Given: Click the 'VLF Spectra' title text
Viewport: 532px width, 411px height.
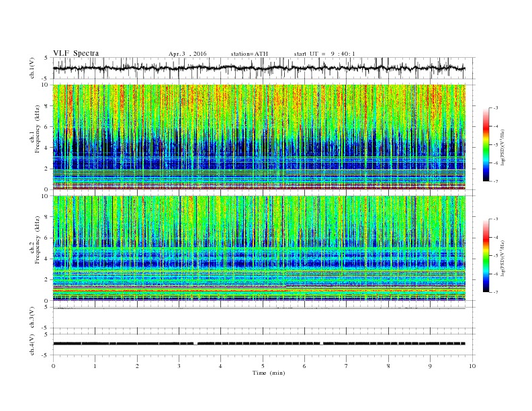Looking at the screenshot, I should (x=76, y=53).
